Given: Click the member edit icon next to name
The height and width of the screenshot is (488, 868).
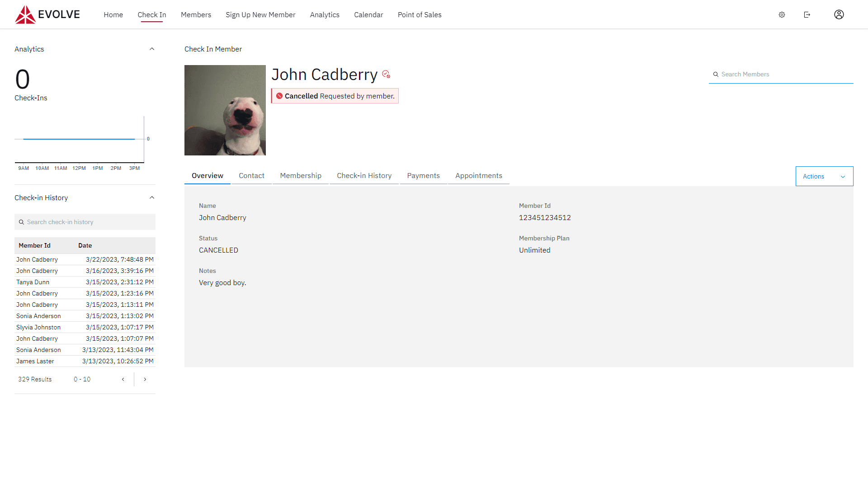Looking at the screenshot, I should 387,74.
